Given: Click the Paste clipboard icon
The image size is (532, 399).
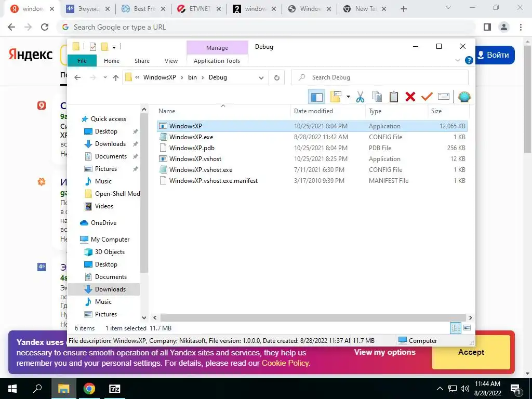Looking at the screenshot, I should [394, 97].
